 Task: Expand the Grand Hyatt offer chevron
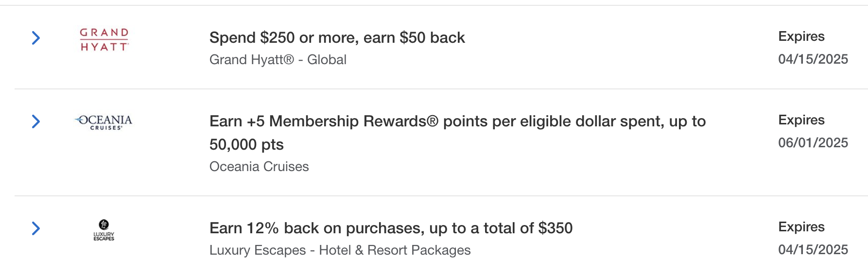tap(36, 38)
